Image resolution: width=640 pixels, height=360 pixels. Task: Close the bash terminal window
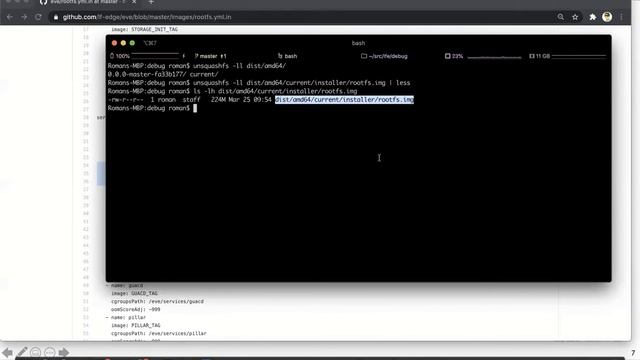[x=114, y=43]
